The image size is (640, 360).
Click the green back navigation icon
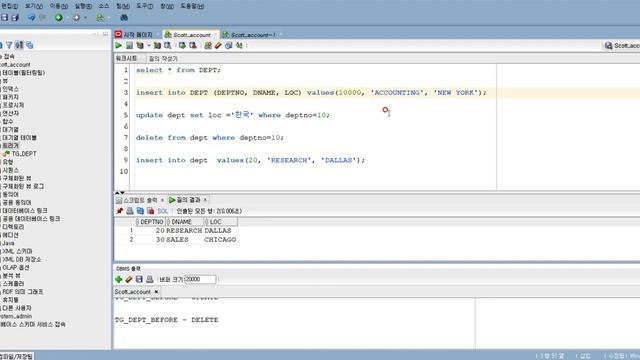(59, 18)
